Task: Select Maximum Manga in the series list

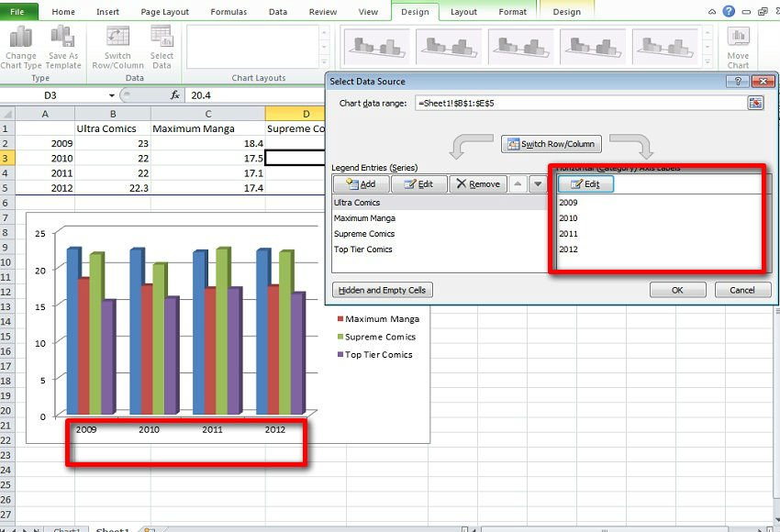Action: click(364, 218)
